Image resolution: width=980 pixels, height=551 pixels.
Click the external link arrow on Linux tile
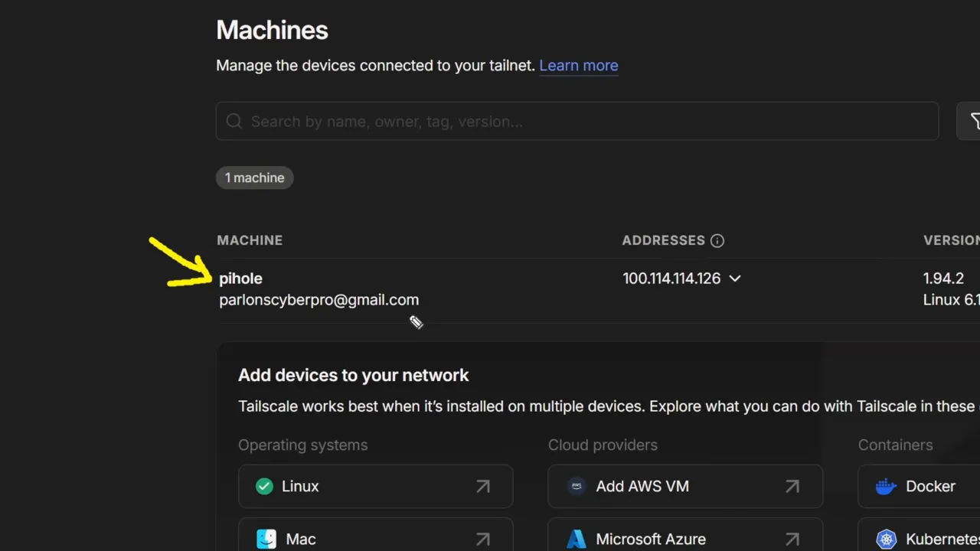pos(482,486)
